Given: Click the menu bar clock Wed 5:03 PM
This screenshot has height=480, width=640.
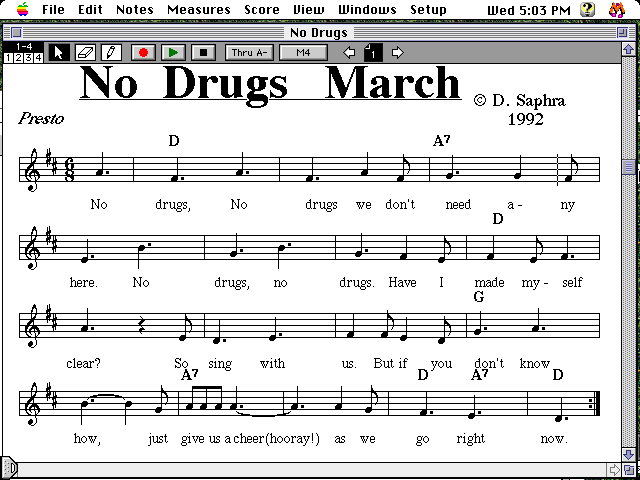Looking at the screenshot, I should (x=529, y=10).
